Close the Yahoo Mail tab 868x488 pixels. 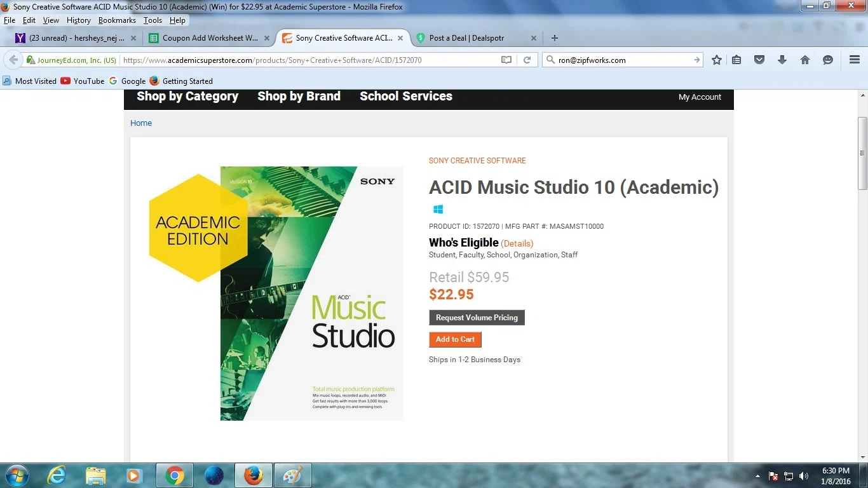133,38
